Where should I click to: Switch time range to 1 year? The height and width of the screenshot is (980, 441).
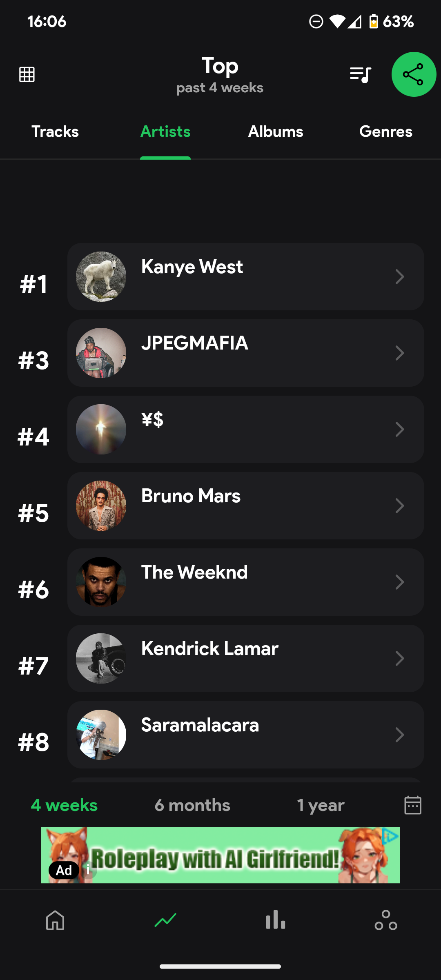pos(321,805)
